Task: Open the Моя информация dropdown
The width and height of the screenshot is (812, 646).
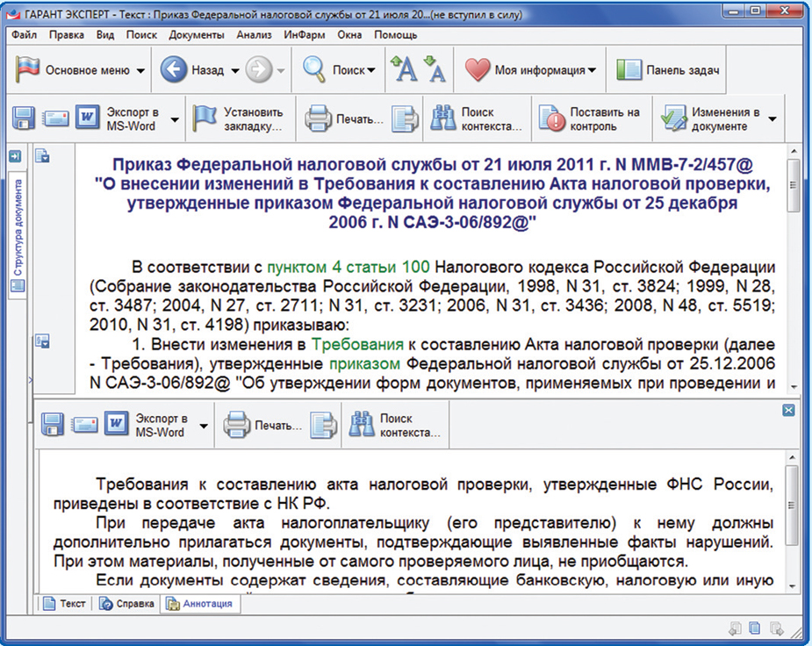Action: point(593,70)
